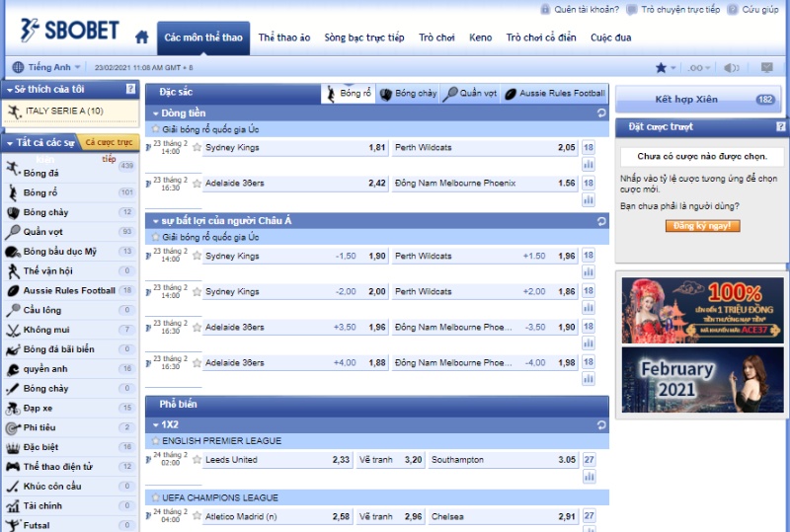Switch to Aussie Rules Football featured tab

pos(555,94)
